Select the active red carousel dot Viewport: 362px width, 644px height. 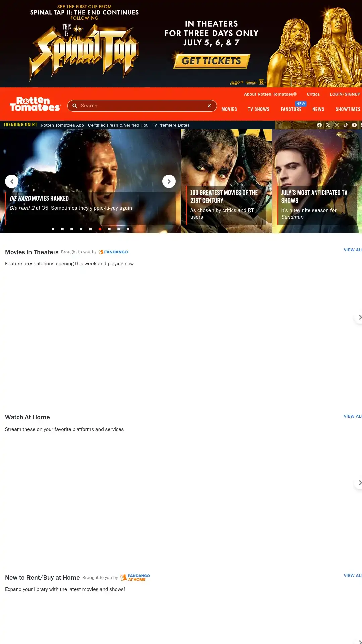point(100,229)
